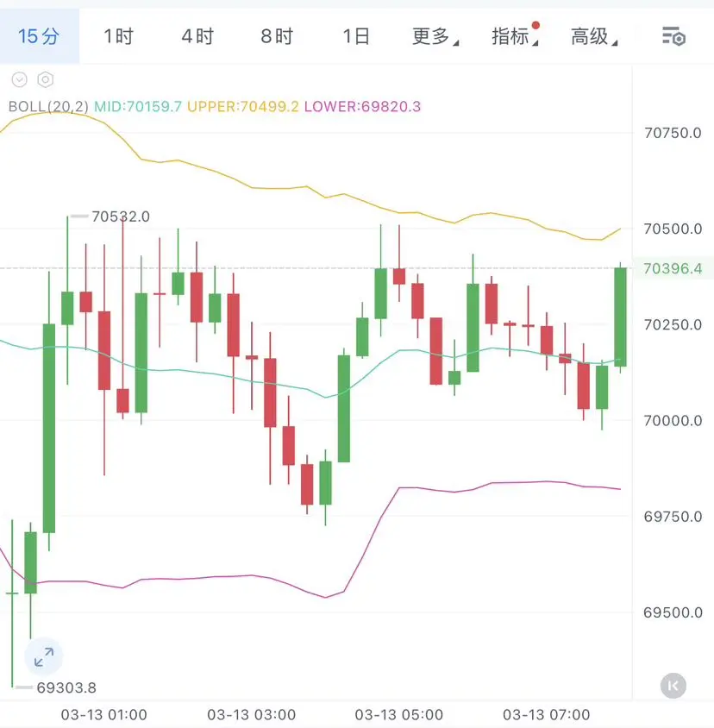Click price axis label 70750.0

[x=673, y=133]
